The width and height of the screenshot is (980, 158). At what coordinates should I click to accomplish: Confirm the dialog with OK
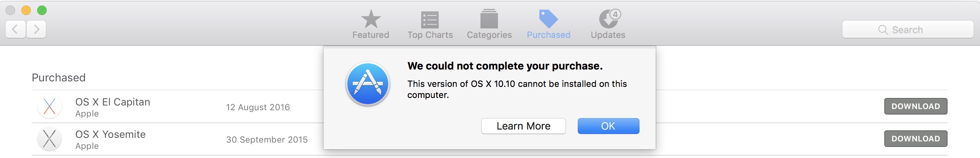[608, 126]
